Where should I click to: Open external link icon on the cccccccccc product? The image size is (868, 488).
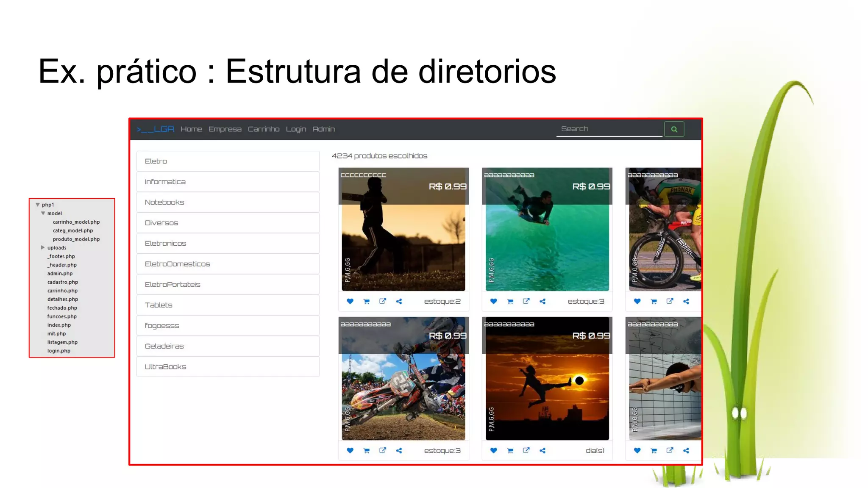pos(383,301)
